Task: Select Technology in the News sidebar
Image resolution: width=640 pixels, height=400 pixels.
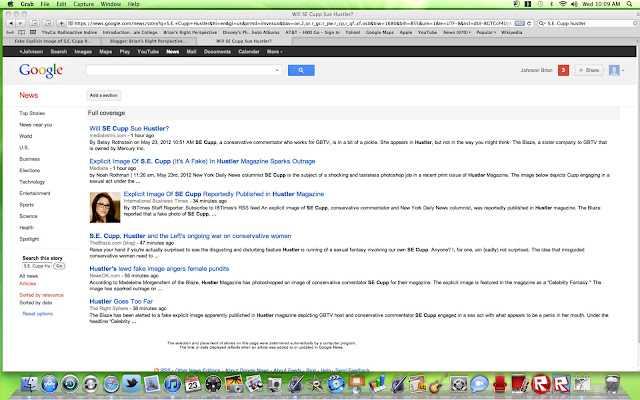Action: point(32,182)
